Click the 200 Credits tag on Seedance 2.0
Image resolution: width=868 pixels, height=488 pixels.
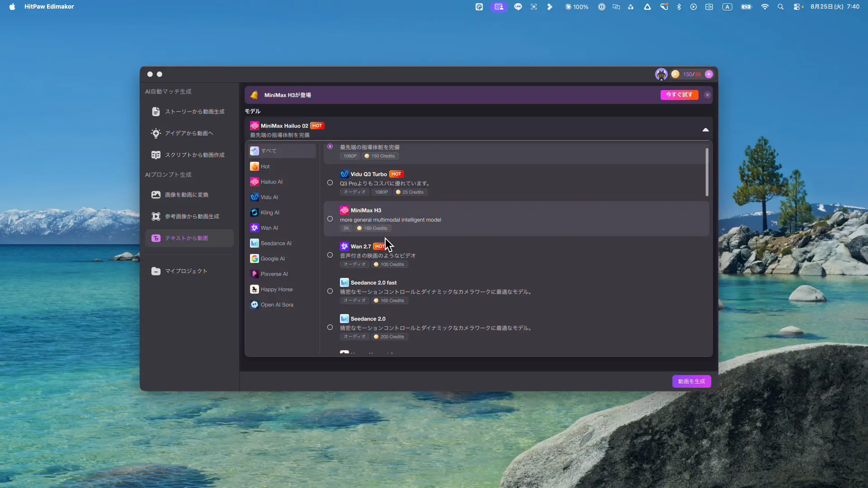(389, 337)
